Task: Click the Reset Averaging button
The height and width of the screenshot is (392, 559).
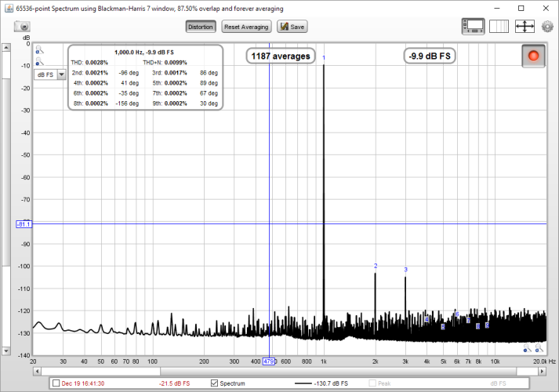Action: pyautogui.click(x=246, y=27)
